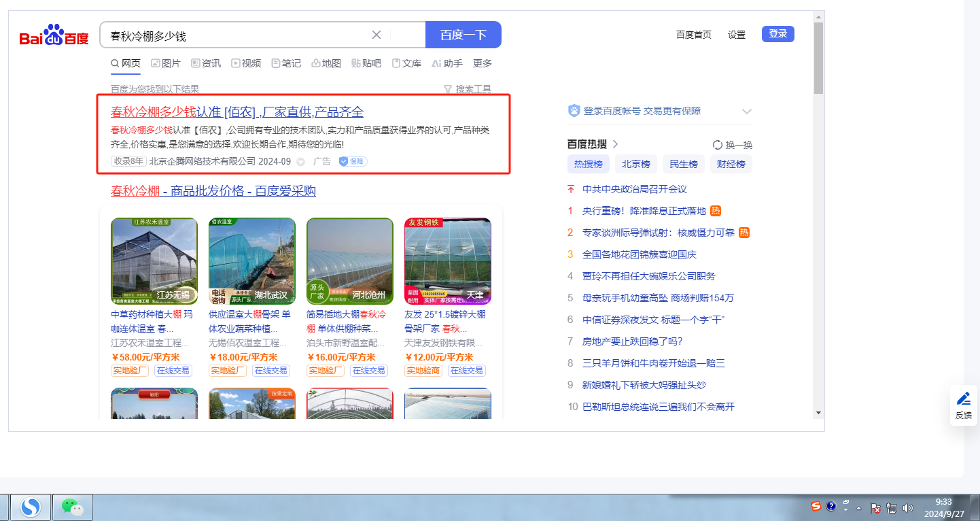Open the AI 助手 tab

447,63
